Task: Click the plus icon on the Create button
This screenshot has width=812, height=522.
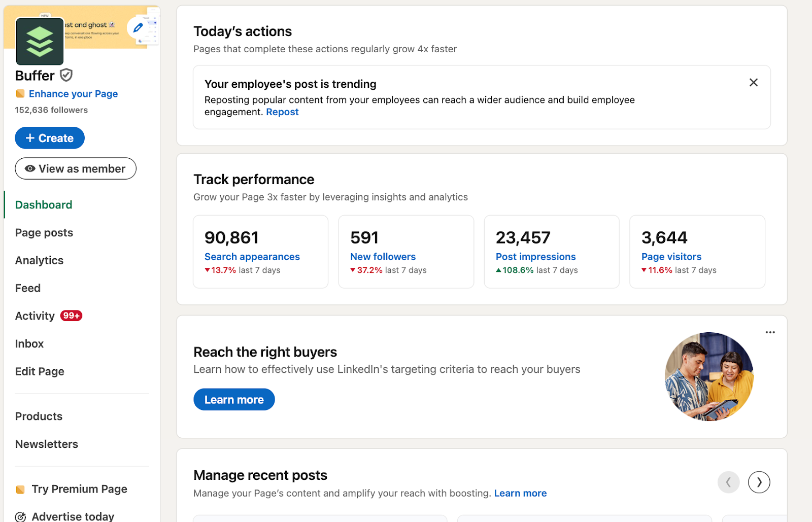Action: (29, 137)
